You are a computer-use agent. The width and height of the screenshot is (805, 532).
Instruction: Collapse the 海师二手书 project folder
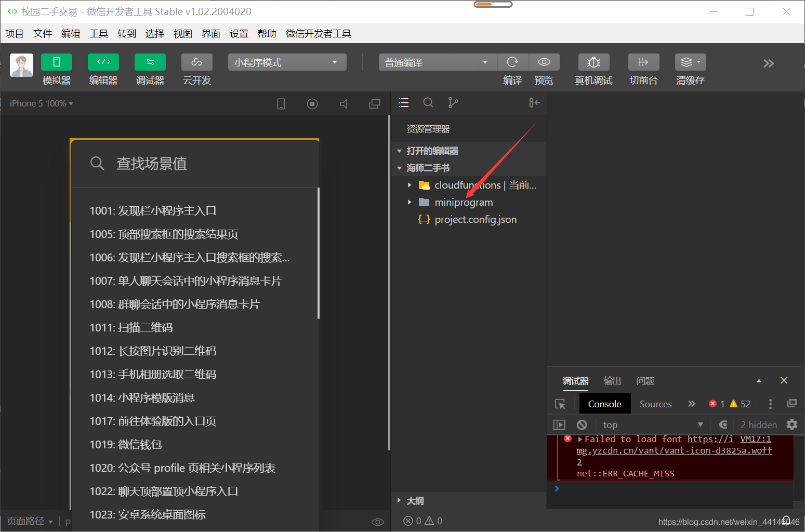tap(399, 168)
